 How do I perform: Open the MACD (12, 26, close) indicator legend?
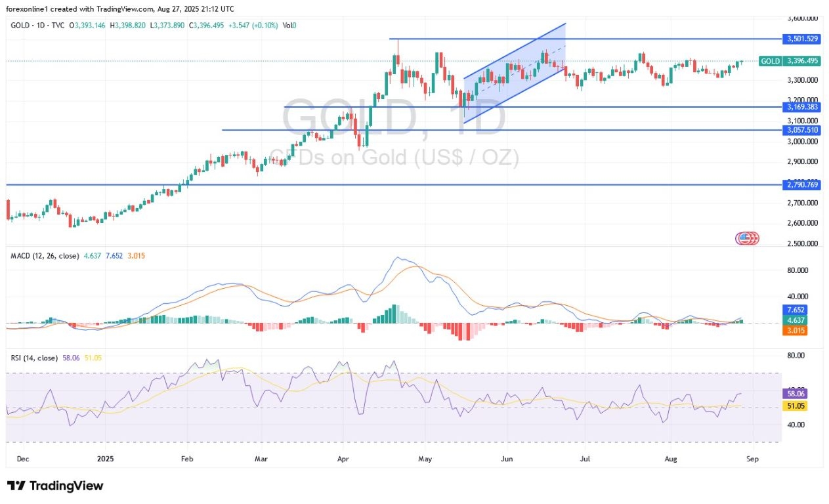(45, 255)
